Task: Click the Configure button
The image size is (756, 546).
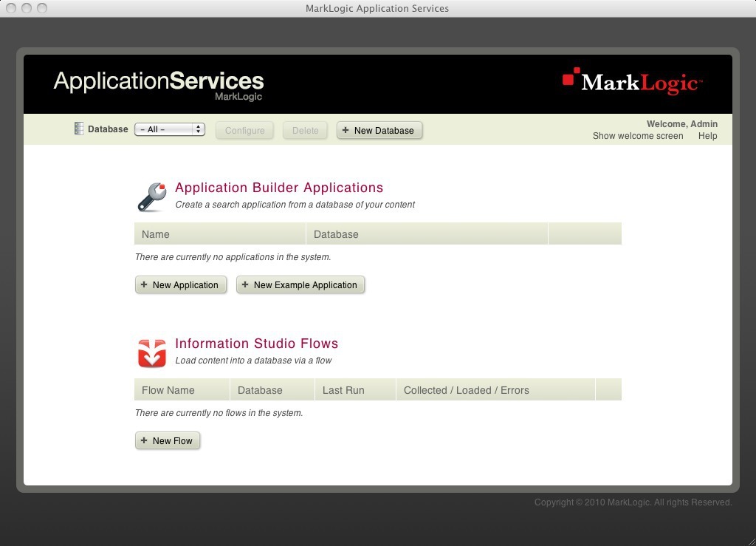Action: point(244,130)
